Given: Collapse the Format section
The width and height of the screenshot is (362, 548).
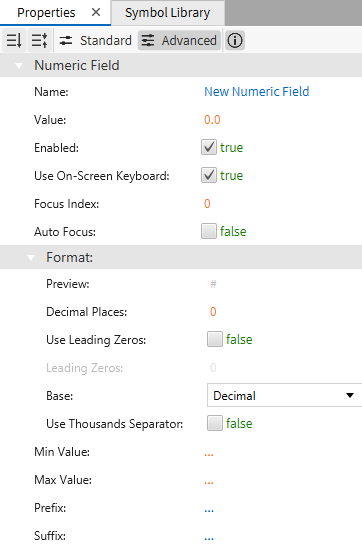Looking at the screenshot, I should coord(31,258).
